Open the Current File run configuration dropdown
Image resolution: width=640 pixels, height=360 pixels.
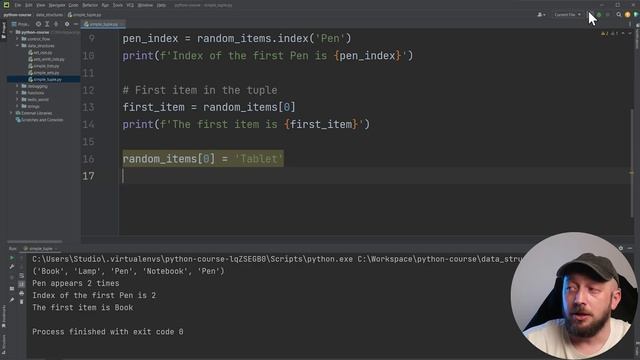pos(567,15)
